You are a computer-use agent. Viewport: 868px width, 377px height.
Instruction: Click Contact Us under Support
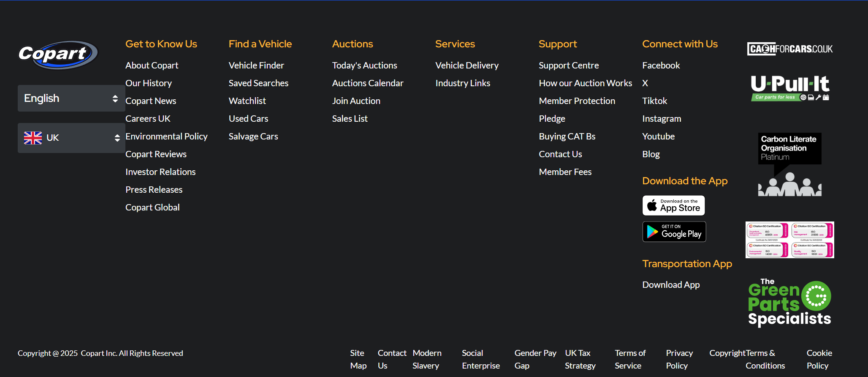tap(560, 154)
